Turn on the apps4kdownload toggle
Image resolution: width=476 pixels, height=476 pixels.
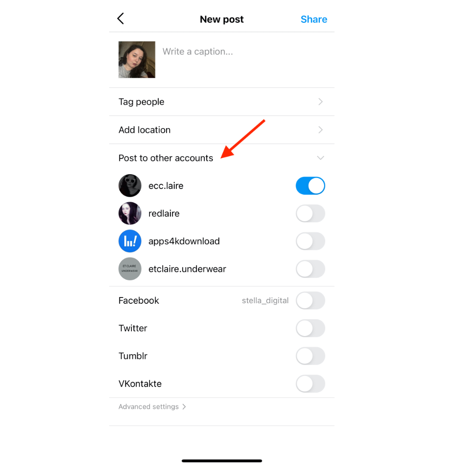[x=310, y=241]
